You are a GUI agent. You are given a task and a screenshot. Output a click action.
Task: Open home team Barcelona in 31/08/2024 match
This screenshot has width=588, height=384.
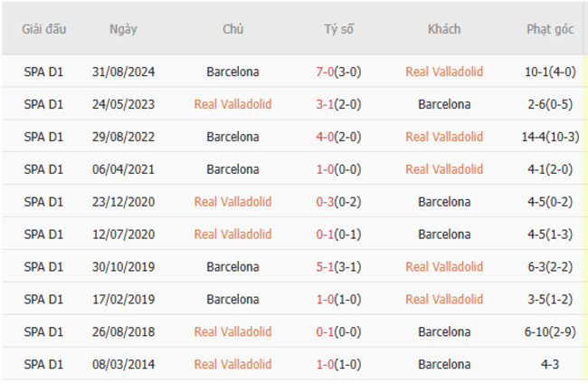tap(232, 72)
